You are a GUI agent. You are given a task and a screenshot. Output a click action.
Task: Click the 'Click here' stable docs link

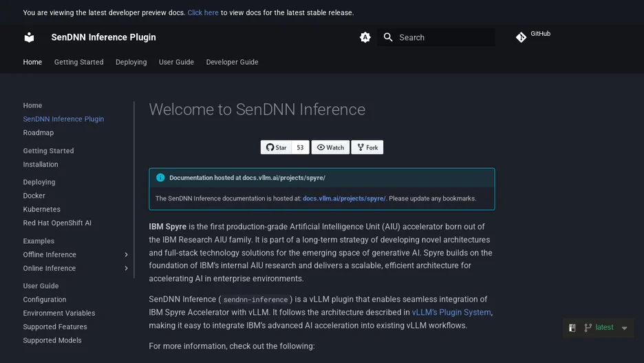[x=203, y=13]
